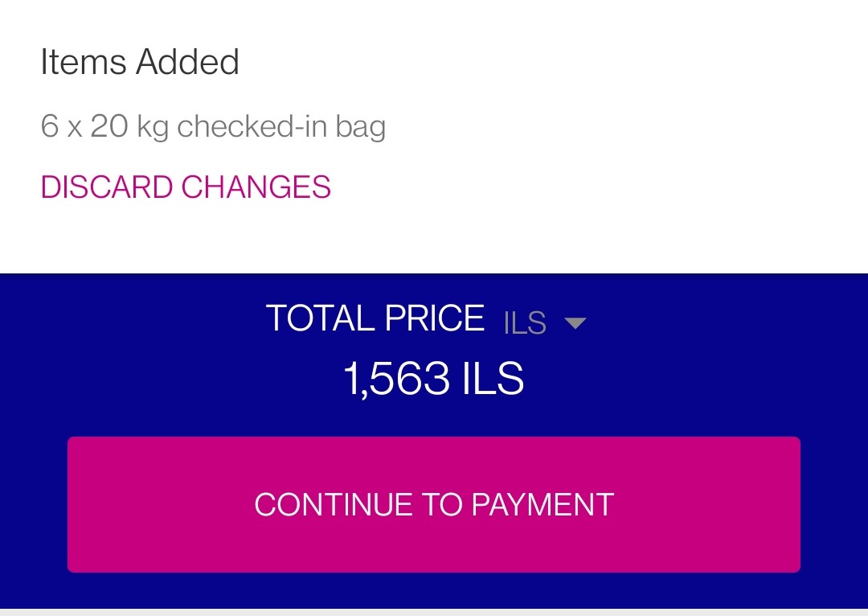Select the 6 x 20 kg checked-in bag line
868x616 pixels.
pos(213,127)
